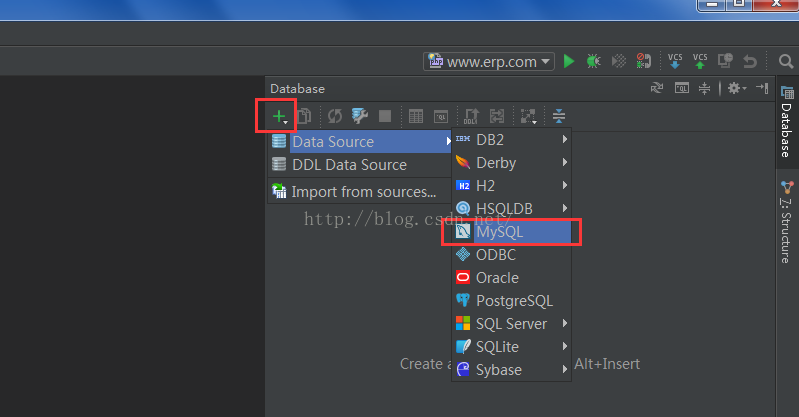Image resolution: width=799 pixels, height=417 pixels.
Task: Click the show history icon beside VCS
Action: (x=725, y=61)
